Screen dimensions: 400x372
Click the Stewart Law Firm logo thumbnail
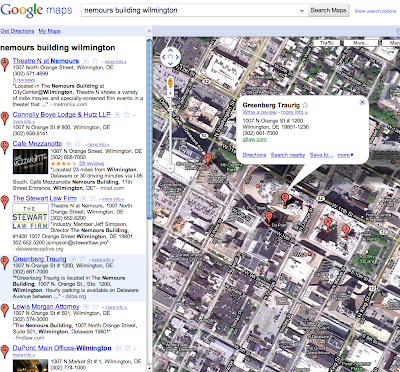(x=31, y=216)
